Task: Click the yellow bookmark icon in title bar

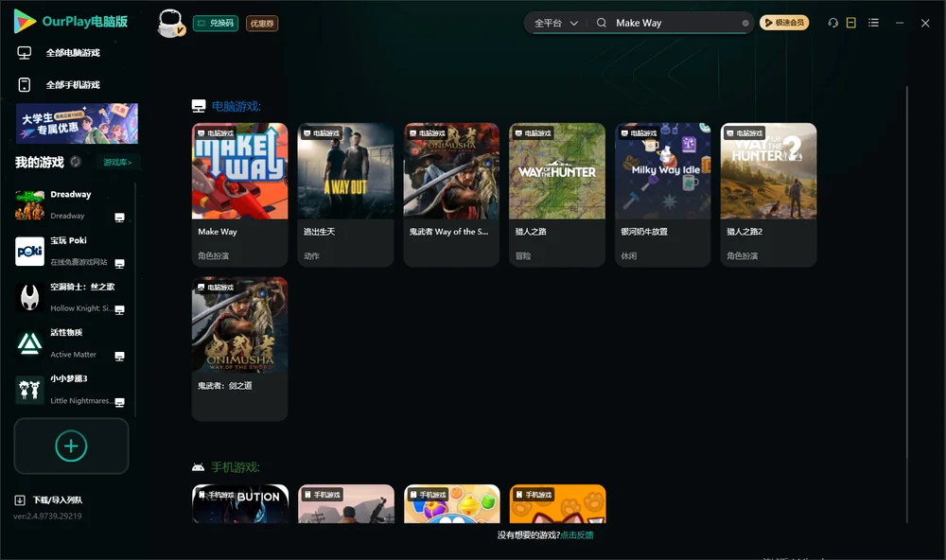Action: 851,23
